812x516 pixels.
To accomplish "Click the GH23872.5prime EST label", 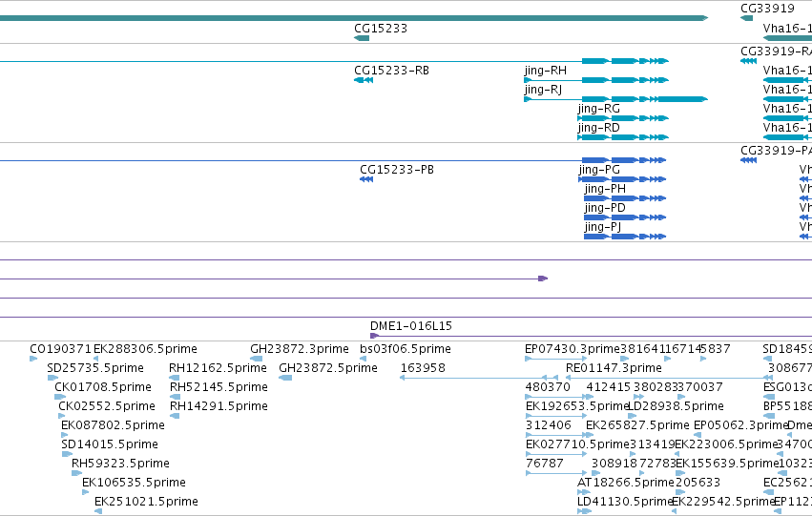I will 328,368.
